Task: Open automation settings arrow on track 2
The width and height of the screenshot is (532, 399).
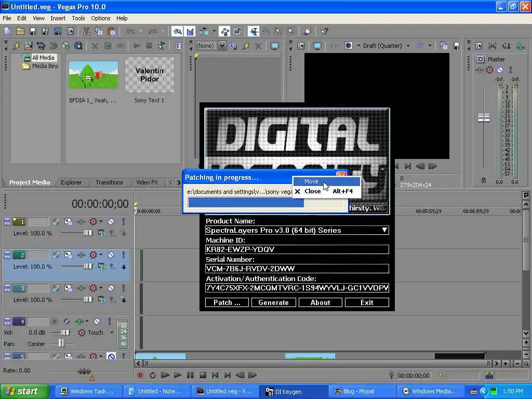Action: point(101,255)
